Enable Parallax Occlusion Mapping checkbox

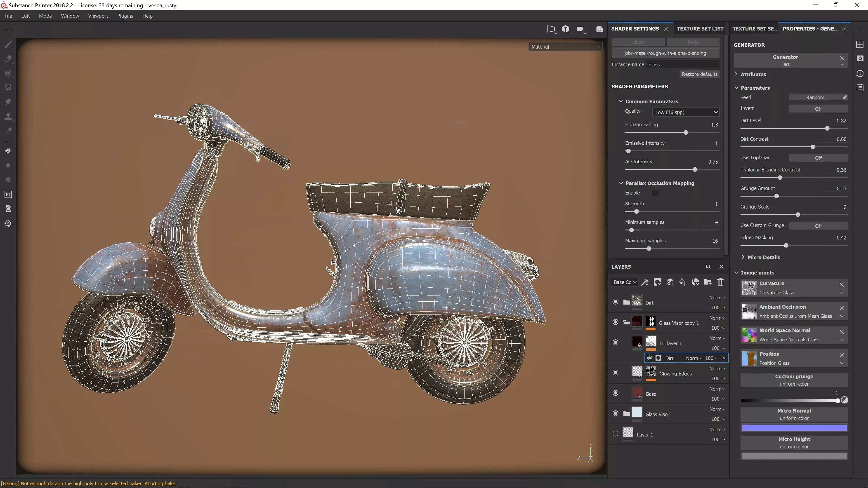[655, 193]
